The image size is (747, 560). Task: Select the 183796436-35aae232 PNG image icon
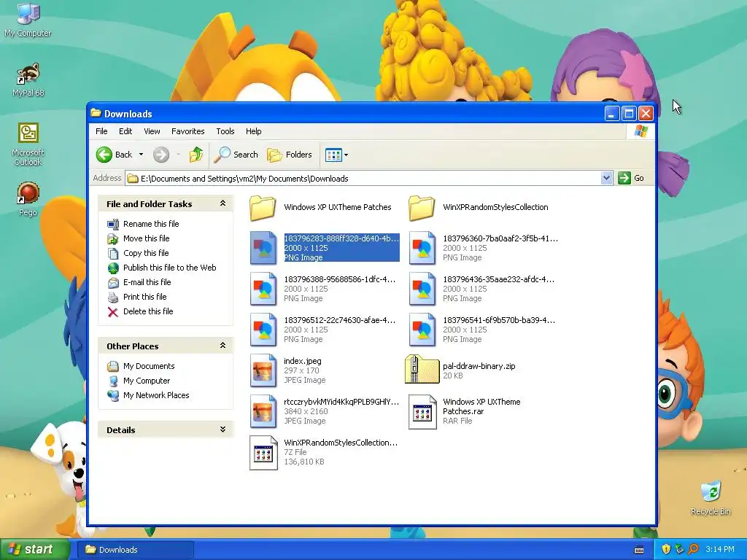[422, 289]
